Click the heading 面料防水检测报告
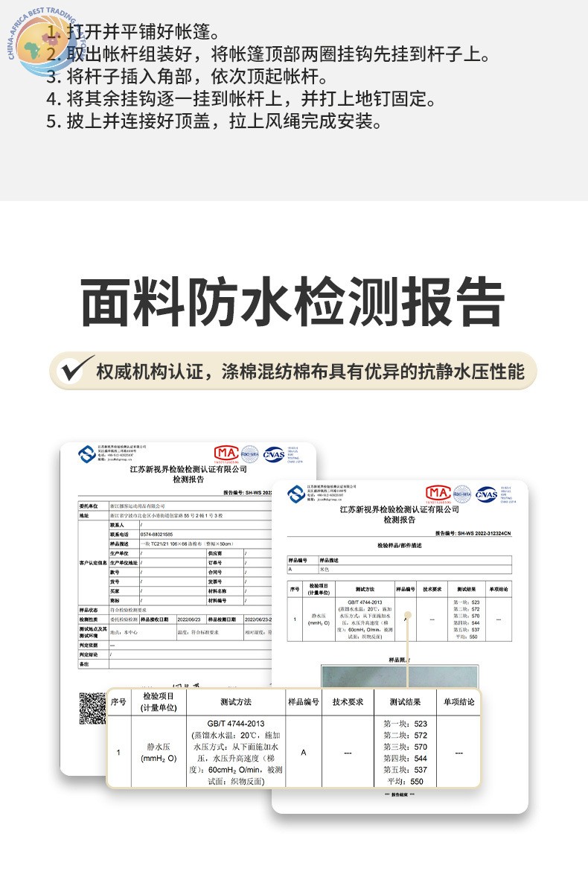This screenshot has height=889, width=588. click(293, 302)
